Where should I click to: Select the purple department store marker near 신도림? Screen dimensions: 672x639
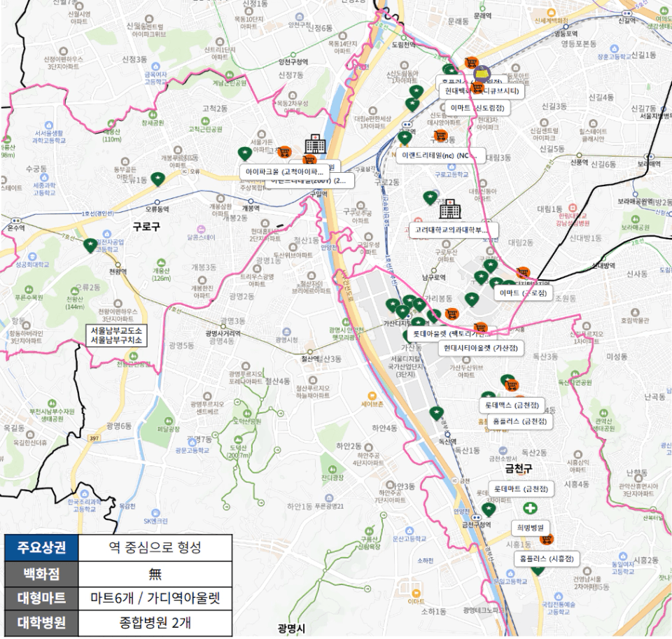(x=484, y=74)
